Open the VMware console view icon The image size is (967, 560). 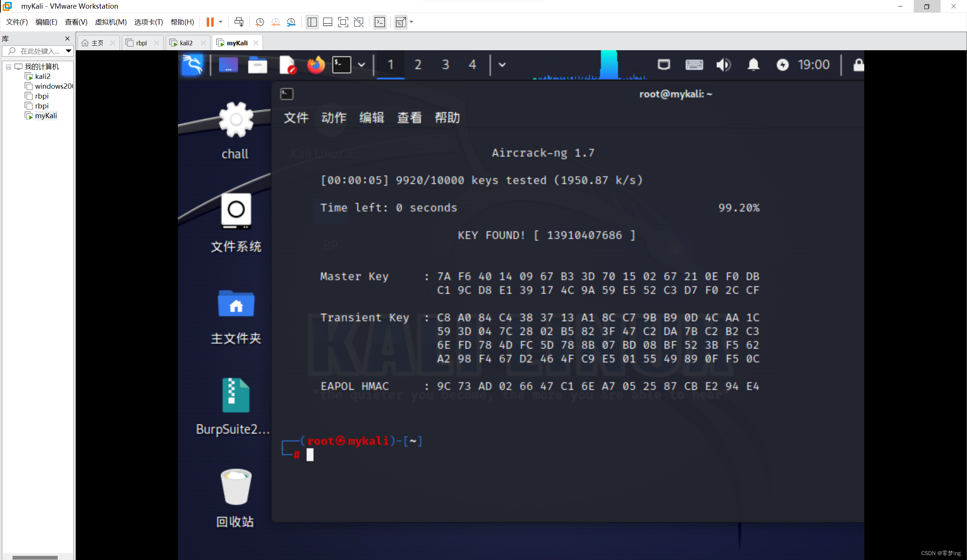click(380, 22)
